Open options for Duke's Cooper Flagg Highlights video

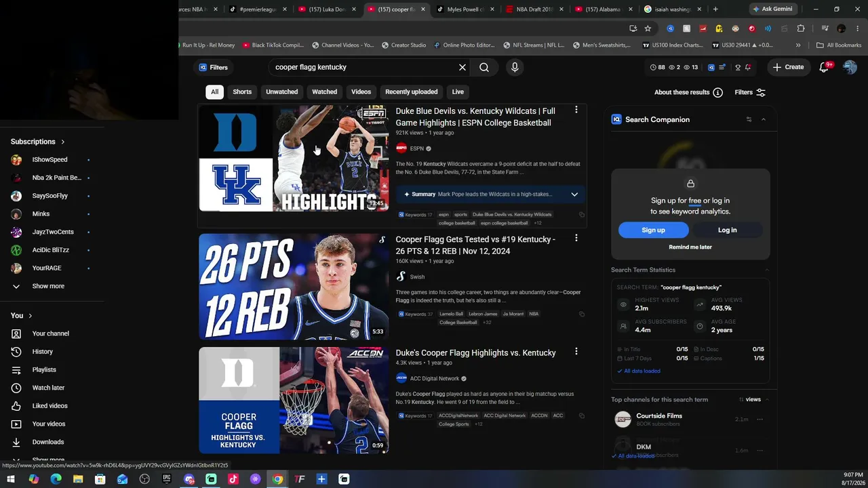tap(576, 352)
